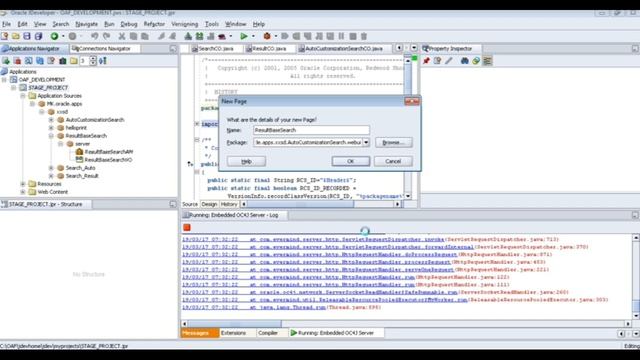Click the editor horizontal scrollbar thumb

tap(300, 204)
